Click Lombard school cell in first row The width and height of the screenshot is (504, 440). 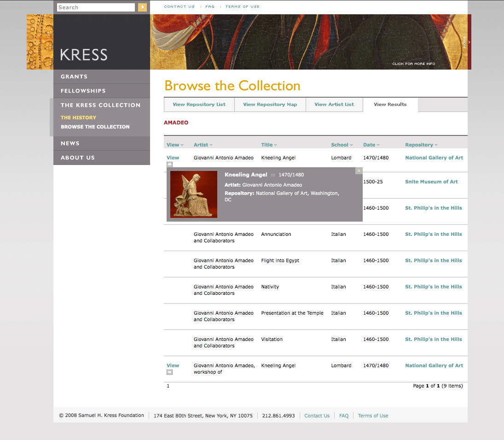point(341,158)
